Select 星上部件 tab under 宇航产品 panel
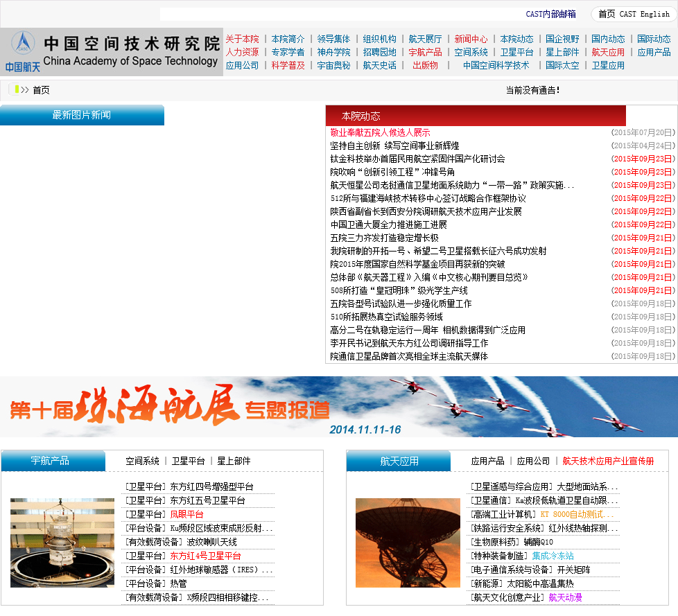 (234, 461)
